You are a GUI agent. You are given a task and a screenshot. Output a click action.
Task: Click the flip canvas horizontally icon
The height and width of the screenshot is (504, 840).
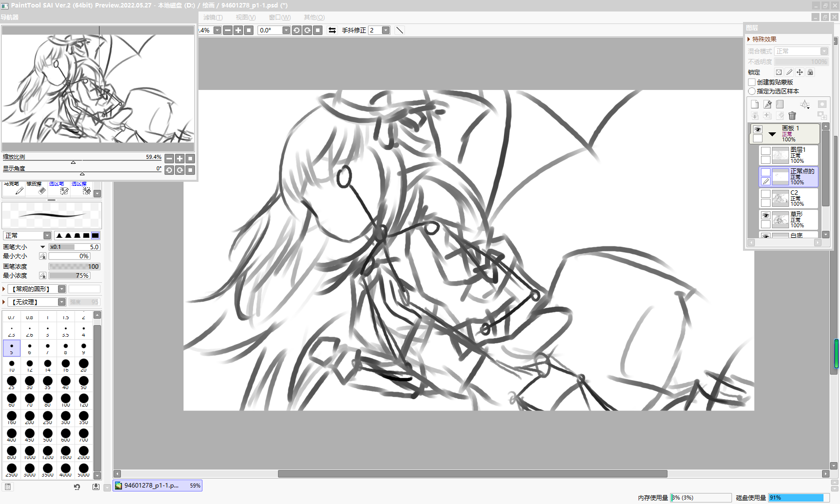[332, 30]
